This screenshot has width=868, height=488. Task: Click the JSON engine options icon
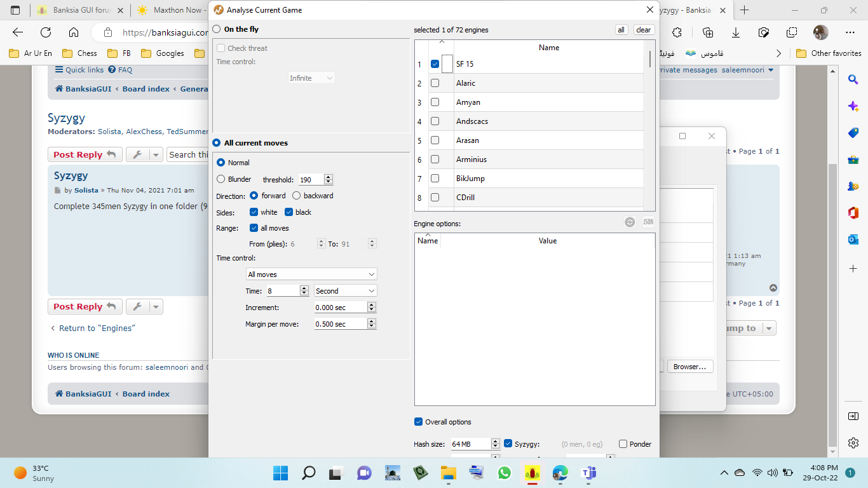(648, 222)
